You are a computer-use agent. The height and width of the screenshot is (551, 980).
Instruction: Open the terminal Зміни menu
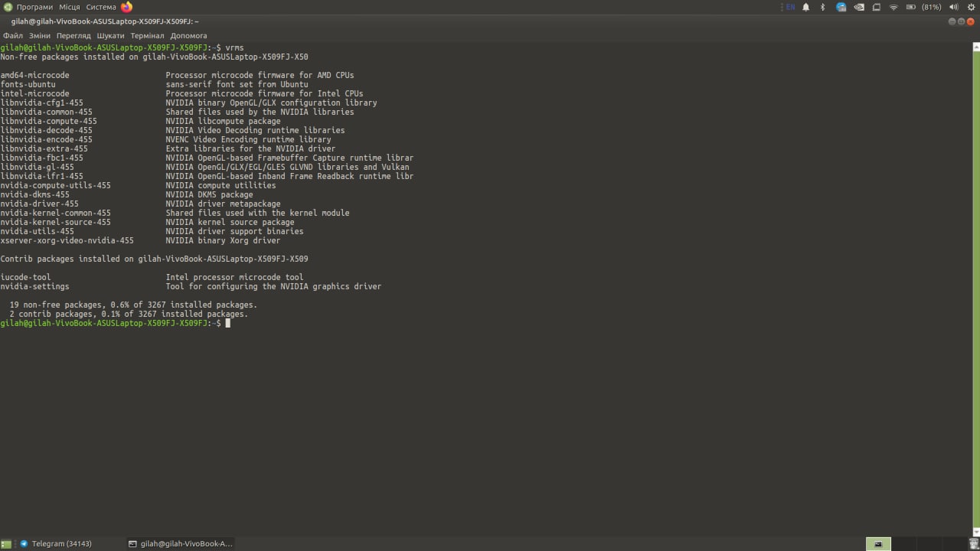(x=40, y=35)
